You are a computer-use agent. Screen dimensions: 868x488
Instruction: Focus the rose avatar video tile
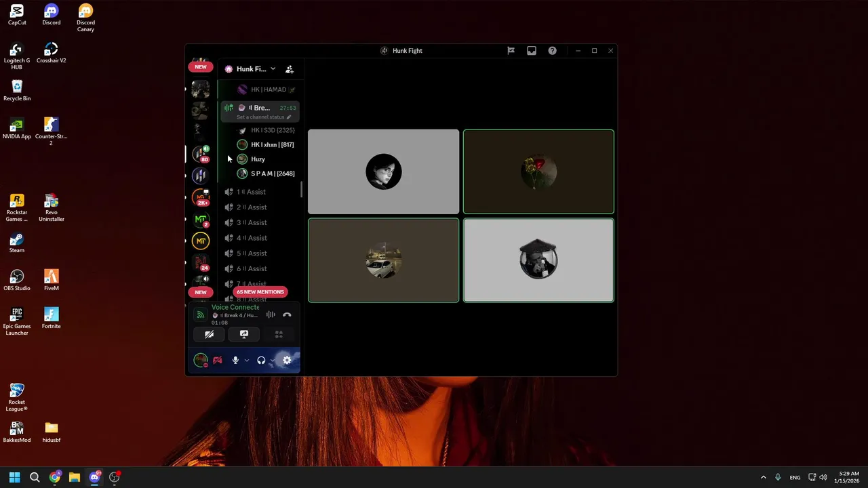coord(538,171)
